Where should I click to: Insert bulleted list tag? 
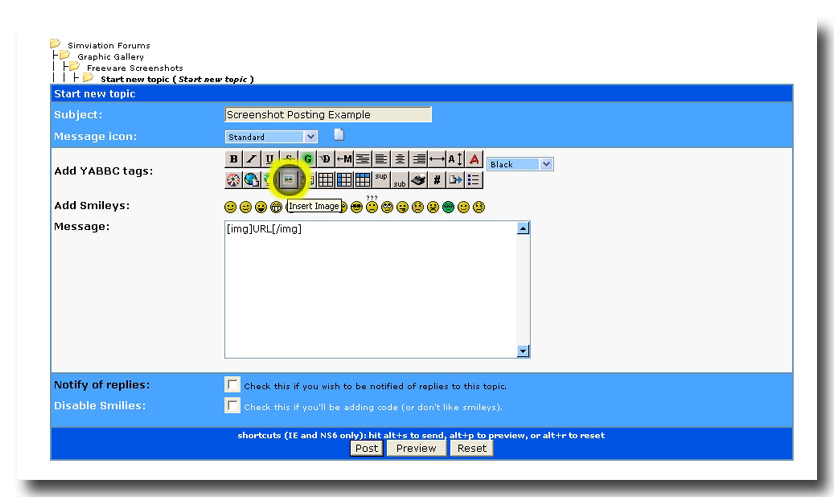[474, 180]
